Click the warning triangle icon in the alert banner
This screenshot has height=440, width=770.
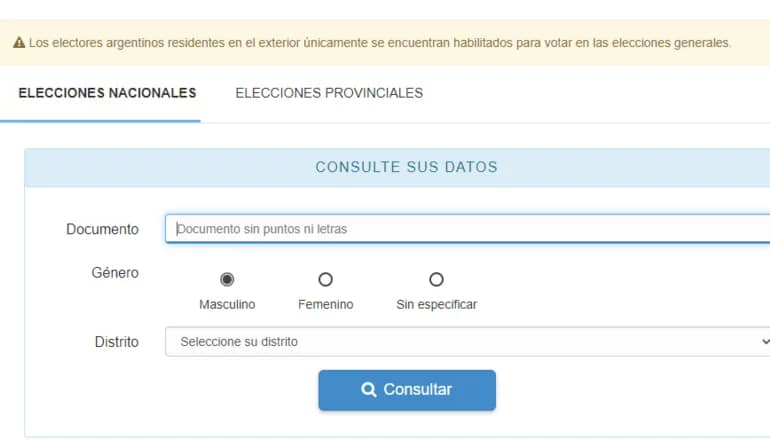(19, 43)
